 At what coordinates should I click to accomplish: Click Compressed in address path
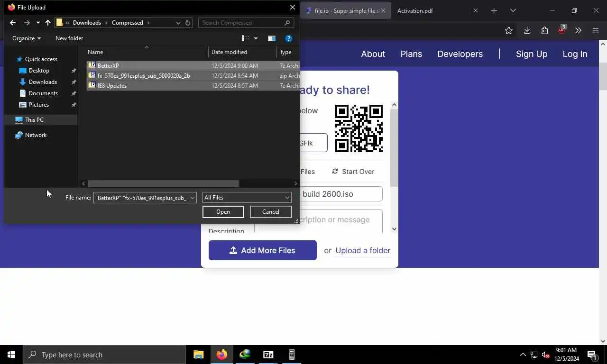[x=128, y=23]
